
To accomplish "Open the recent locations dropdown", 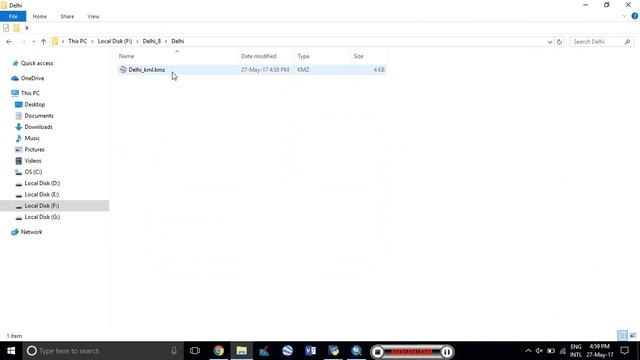I will click(33, 42).
